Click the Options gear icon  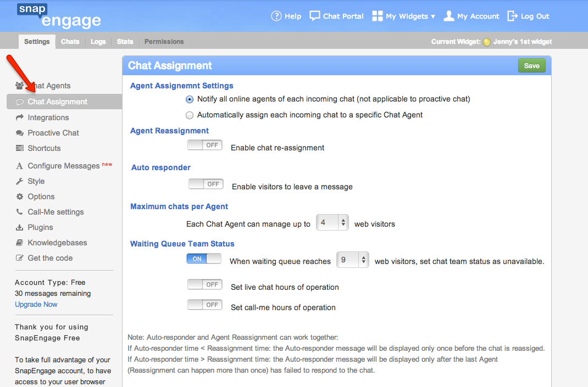19,197
